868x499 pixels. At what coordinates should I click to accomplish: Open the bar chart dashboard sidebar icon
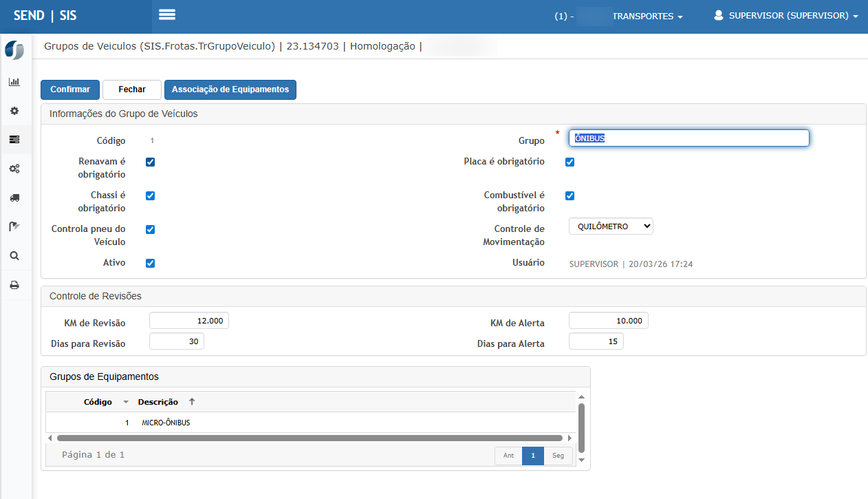(14, 82)
